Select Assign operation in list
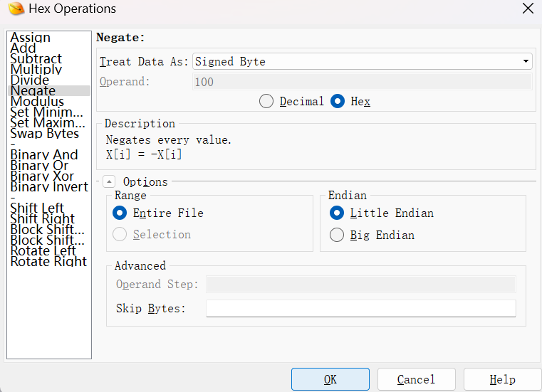 (31, 38)
